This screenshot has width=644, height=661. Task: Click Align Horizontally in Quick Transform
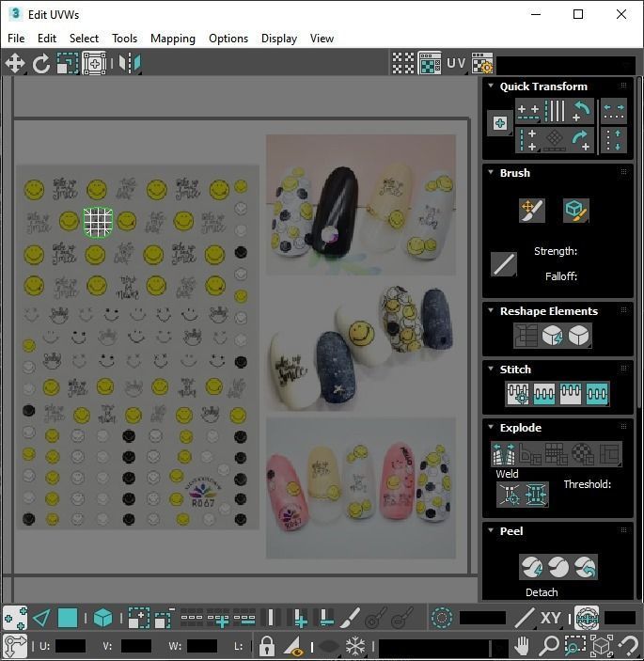528,112
